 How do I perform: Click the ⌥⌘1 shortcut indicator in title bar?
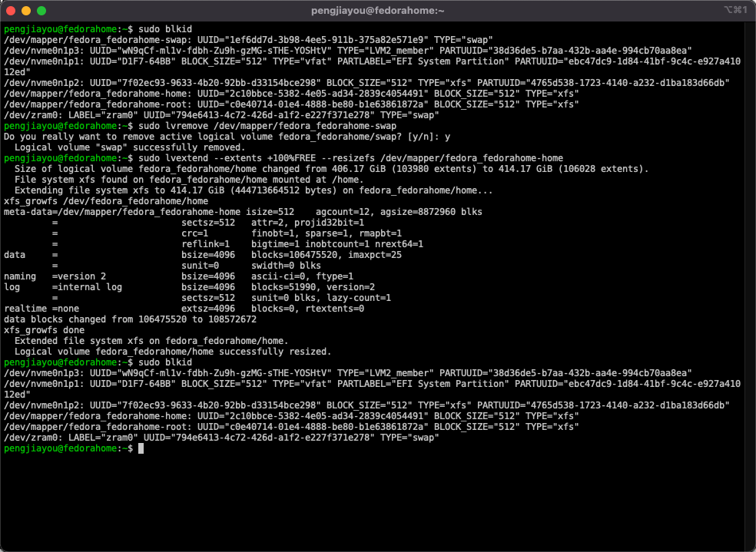pyautogui.click(x=735, y=11)
